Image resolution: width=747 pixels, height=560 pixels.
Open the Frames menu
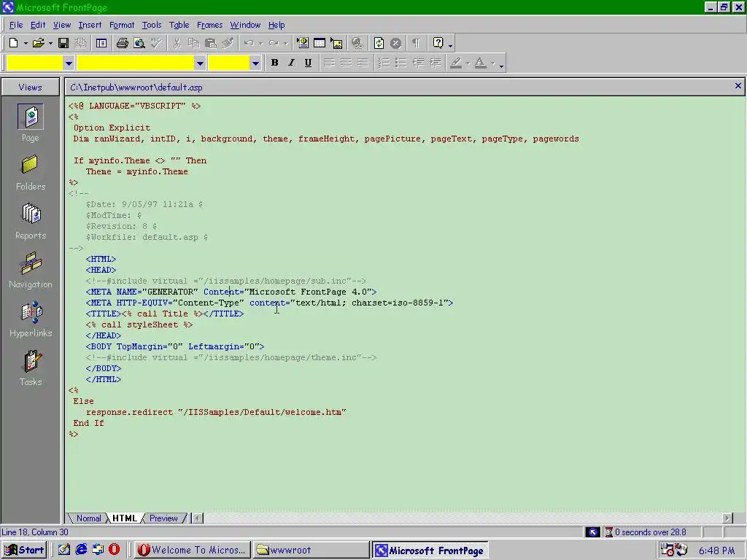(209, 26)
